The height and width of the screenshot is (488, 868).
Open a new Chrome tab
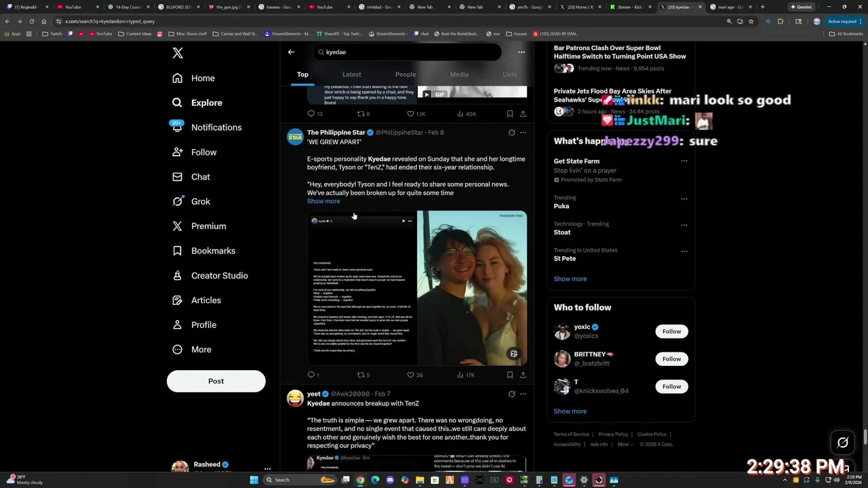(762, 7)
